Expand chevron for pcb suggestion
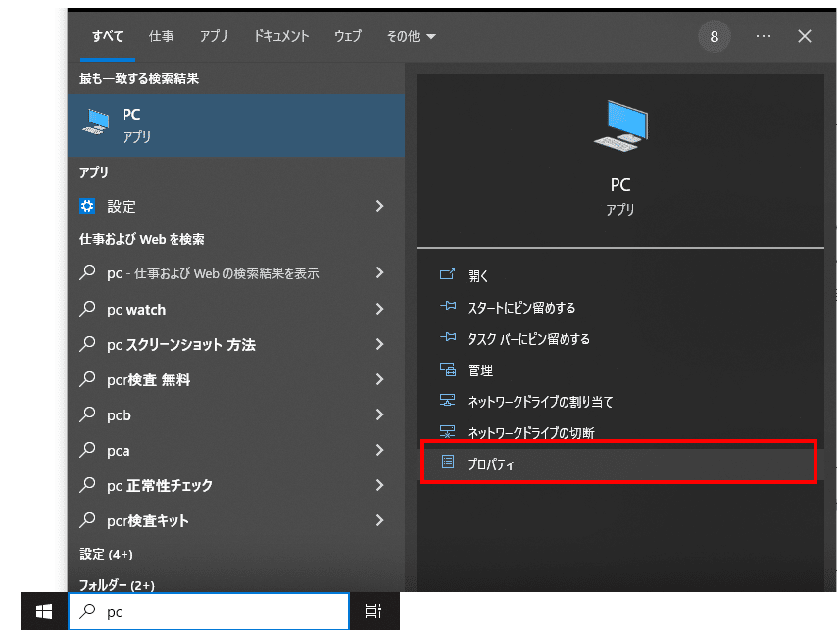The image size is (840, 633). tap(380, 414)
